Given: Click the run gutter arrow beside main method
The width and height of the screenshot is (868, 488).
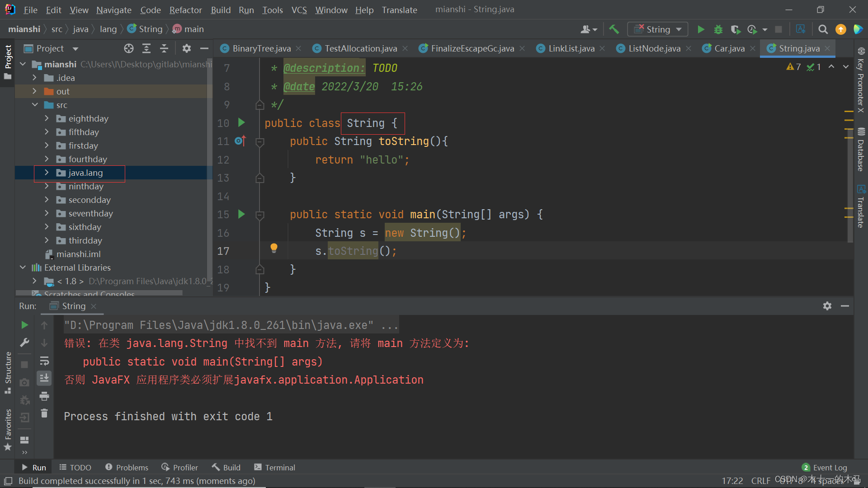Looking at the screenshot, I should 241,214.
